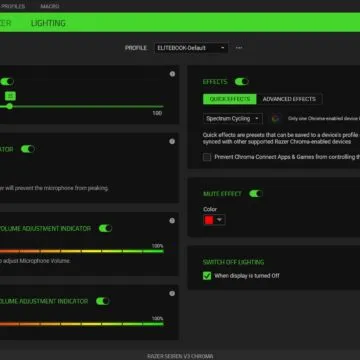Toggle the switch in the top-left slider panel
The width and height of the screenshot is (360, 360).
[7, 82]
